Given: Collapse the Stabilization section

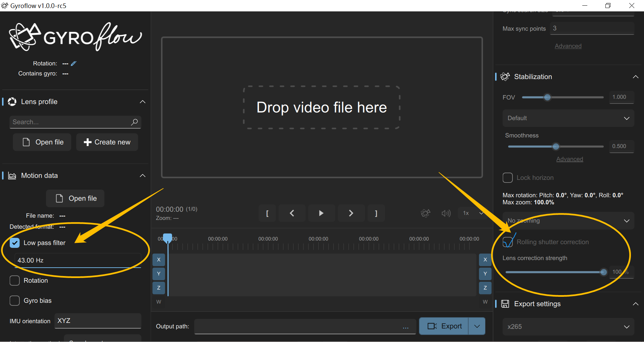Looking at the screenshot, I should 635,77.
